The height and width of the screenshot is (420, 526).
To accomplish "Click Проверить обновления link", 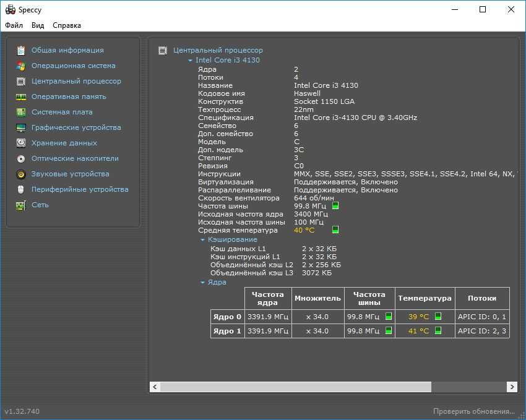I will coord(473,411).
